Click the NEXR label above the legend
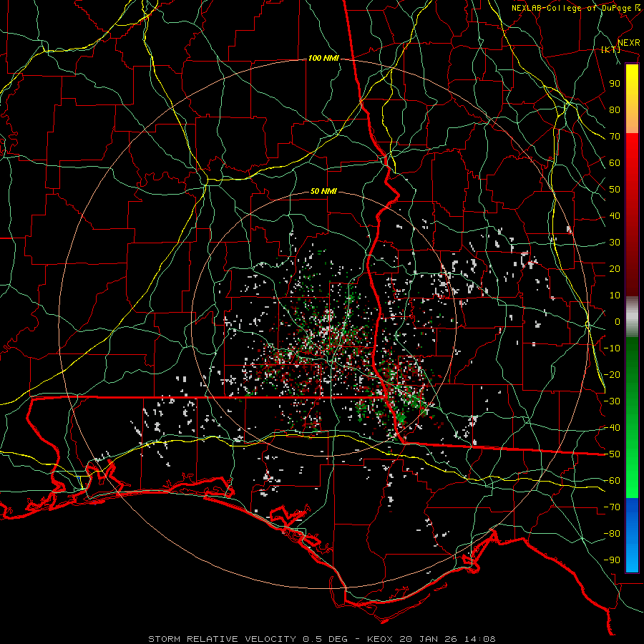 (628, 43)
